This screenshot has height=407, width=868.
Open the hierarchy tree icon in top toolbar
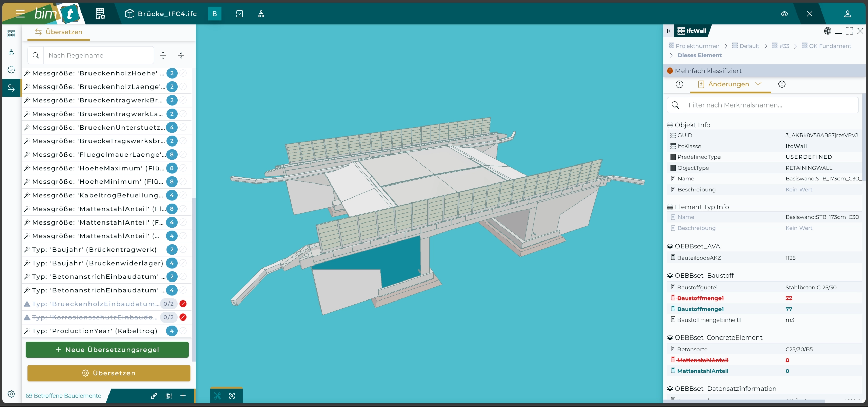click(x=261, y=14)
